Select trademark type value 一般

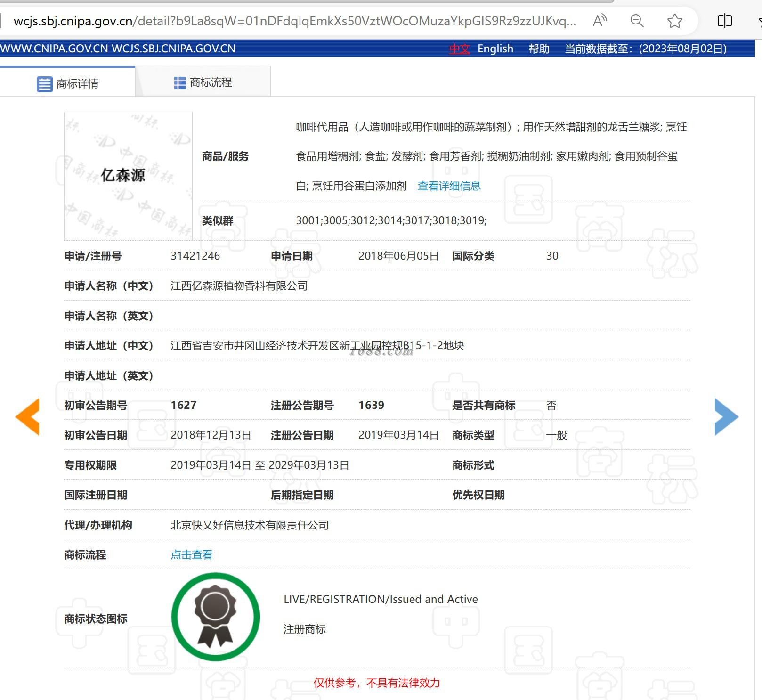[x=557, y=435]
